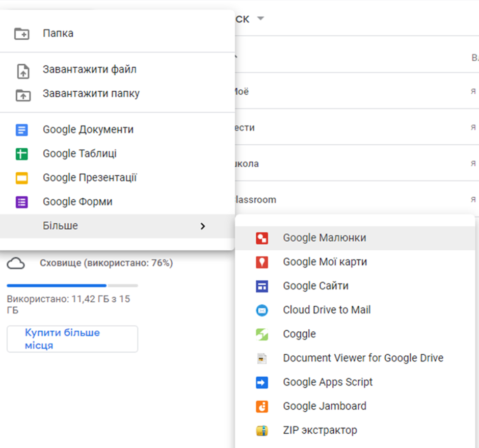Image resolution: width=479 pixels, height=448 pixels.
Task: Choose Завантажити файл menu entry
Action: click(x=117, y=69)
